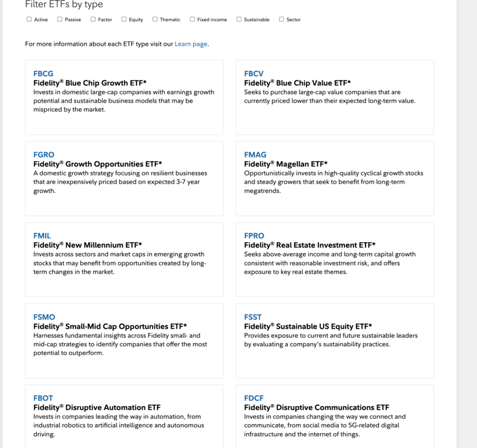Click the FBCV description about large-cap value companies
This screenshot has height=448, width=477.
330,97
